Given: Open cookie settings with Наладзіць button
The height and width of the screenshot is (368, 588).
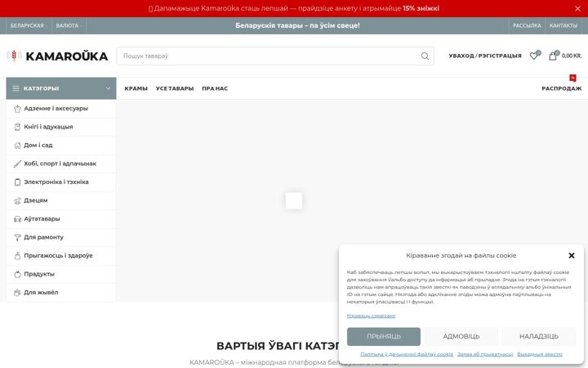Looking at the screenshot, I should pyautogui.click(x=539, y=336).
